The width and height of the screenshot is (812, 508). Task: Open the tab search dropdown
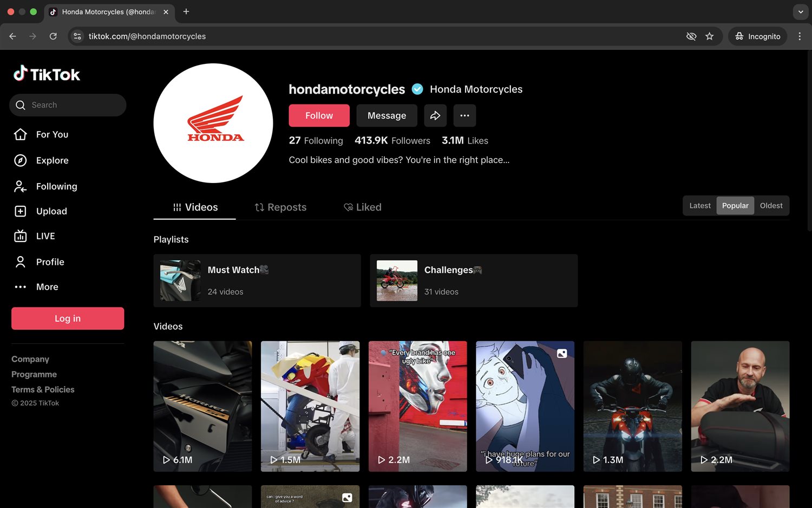click(801, 11)
